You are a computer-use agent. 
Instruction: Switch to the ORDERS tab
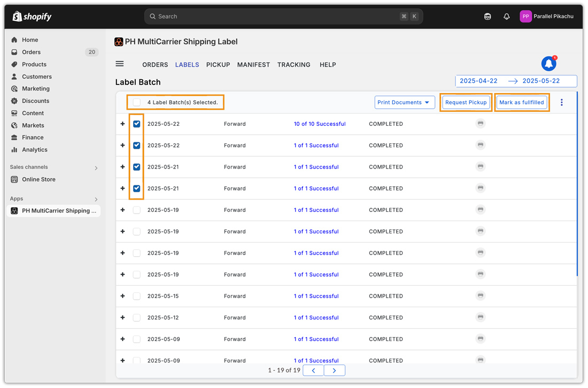tap(155, 65)
